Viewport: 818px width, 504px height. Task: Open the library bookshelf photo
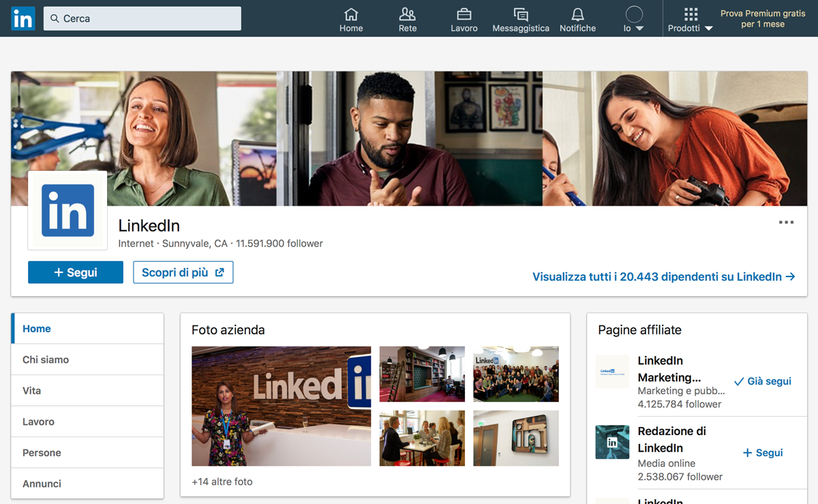click(x=422, y=374)
